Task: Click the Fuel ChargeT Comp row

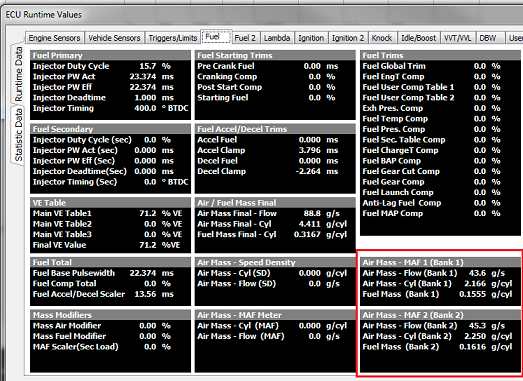Action: (440, 150)
